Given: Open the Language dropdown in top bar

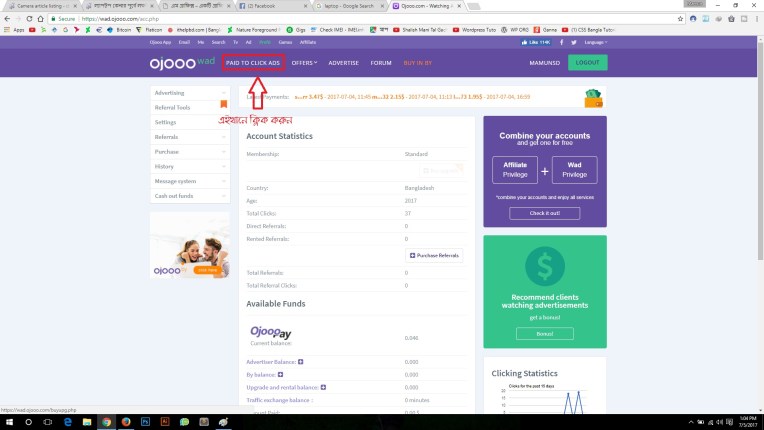Looking at the screenshot, I should [594, 43].
